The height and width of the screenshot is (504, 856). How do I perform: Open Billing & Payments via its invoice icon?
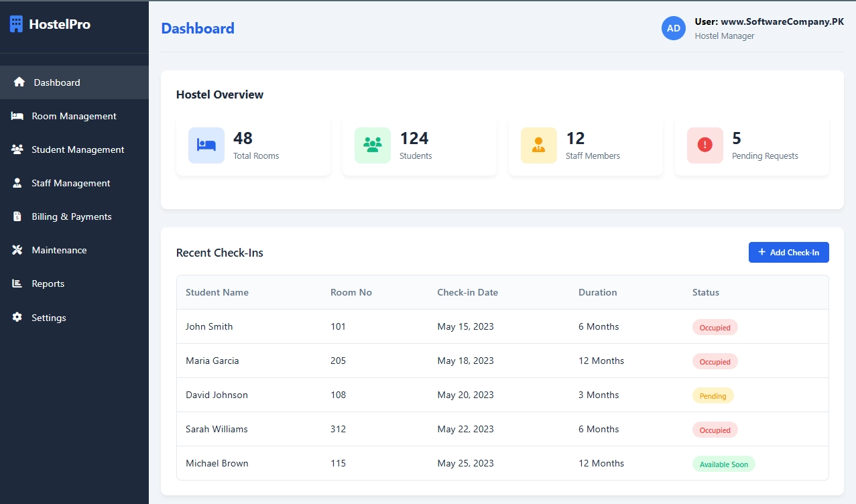pyautogui.click(x=17, y=216)
